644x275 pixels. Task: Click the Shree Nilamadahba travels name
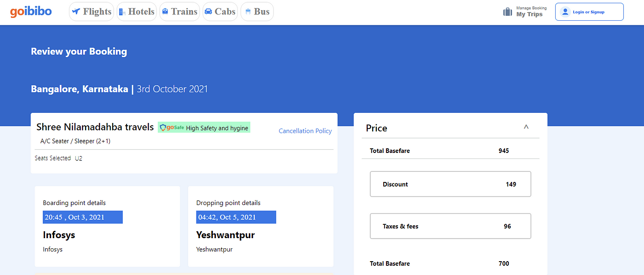(x=95, y=127)
